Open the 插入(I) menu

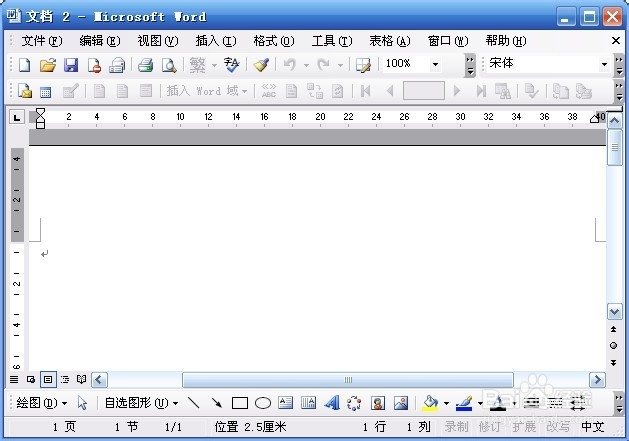tap(216, 41)
